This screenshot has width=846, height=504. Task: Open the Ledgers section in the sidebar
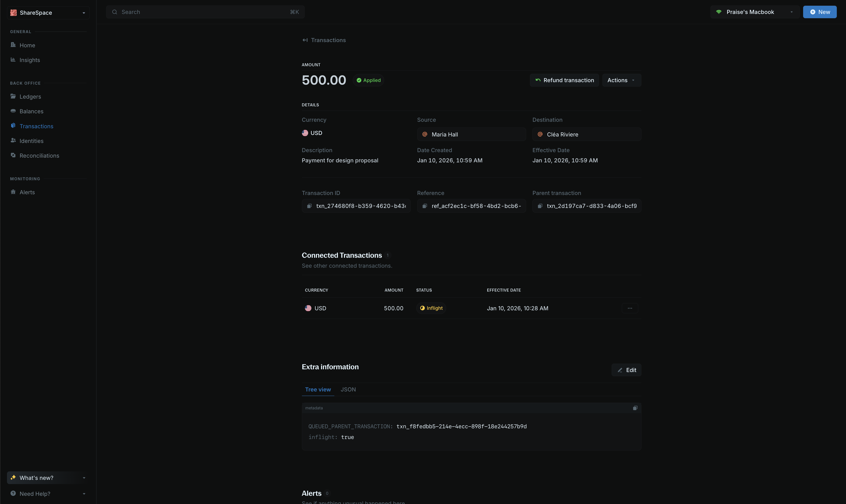coord(30,96)
